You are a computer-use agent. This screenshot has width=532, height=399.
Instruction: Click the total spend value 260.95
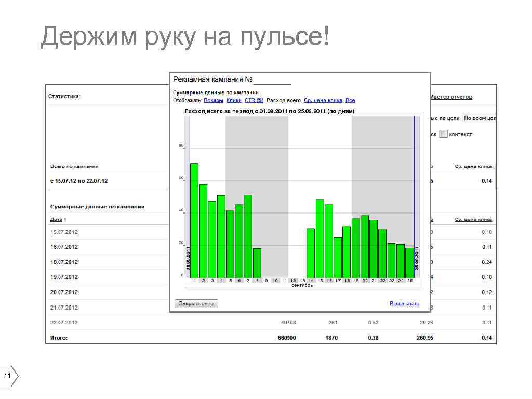425,338
